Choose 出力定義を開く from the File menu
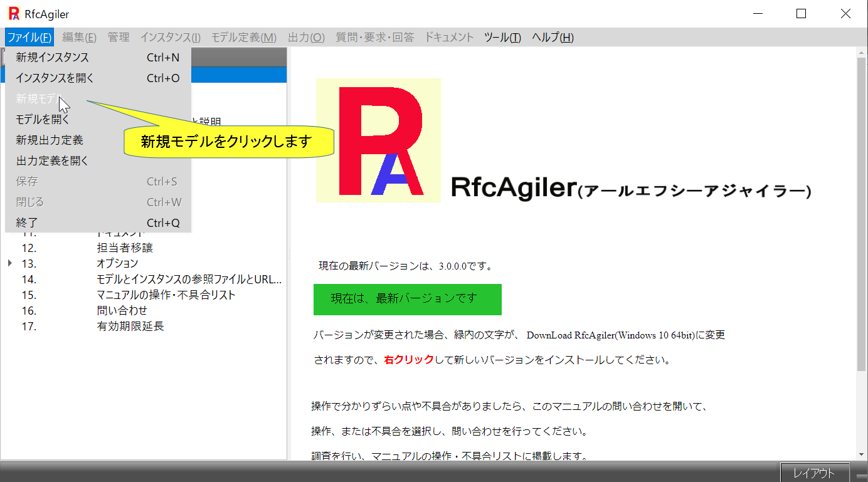 (x=98, y=161)
